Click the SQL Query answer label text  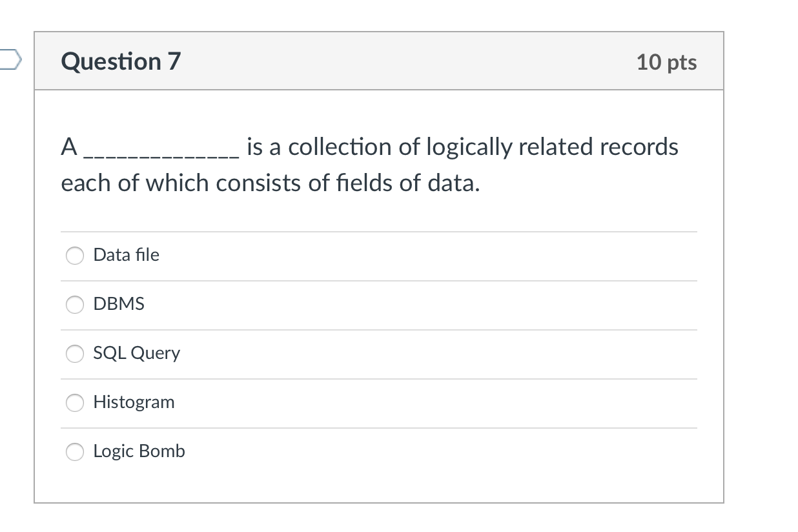[x=136, y=353]
